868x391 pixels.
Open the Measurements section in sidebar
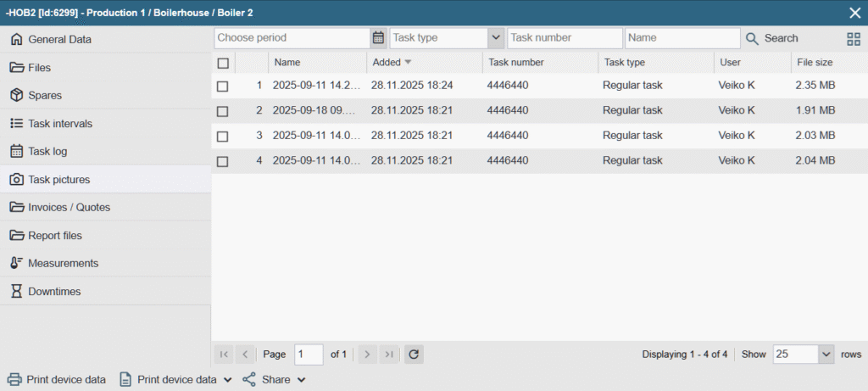[x=63, y=263]
